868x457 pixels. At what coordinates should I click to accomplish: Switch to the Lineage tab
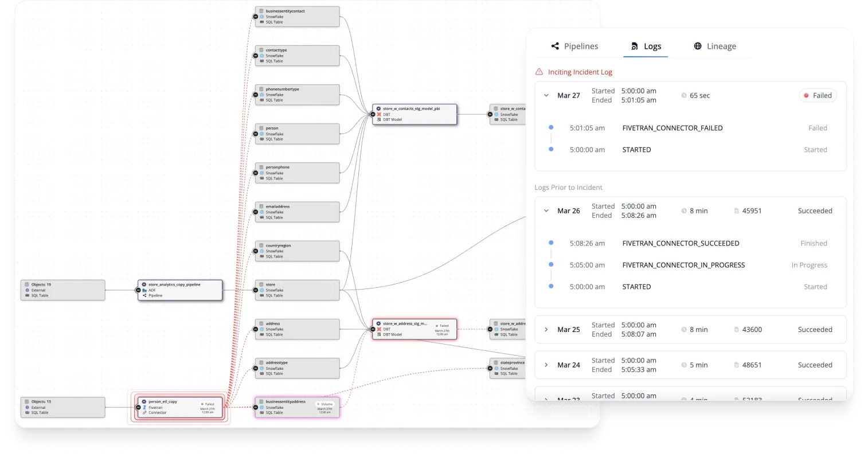pos(715,46)
